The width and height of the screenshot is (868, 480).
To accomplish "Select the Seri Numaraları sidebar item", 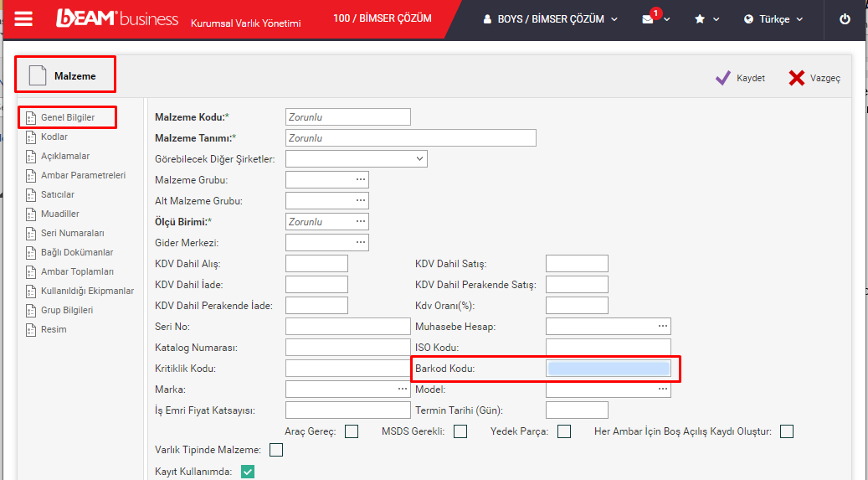I will point(72,233).
